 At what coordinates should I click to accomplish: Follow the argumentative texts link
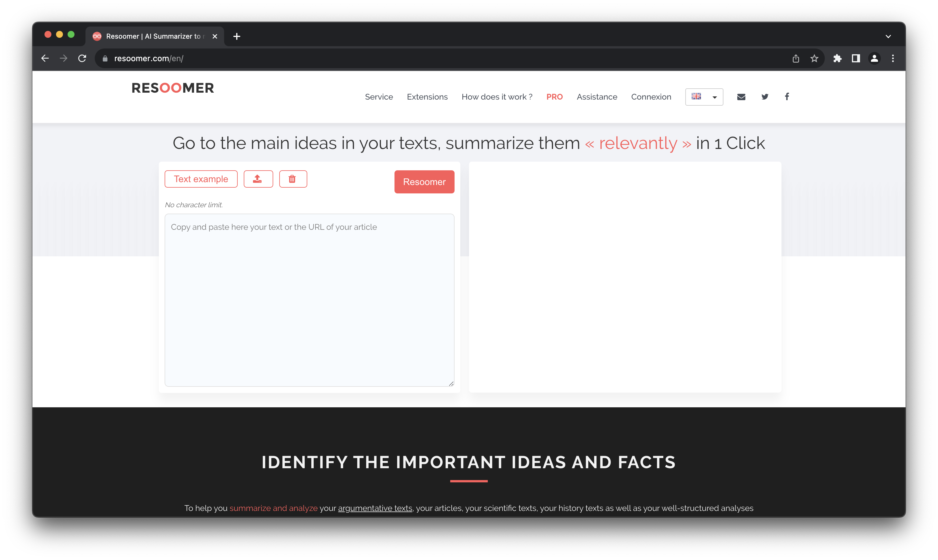375,508
